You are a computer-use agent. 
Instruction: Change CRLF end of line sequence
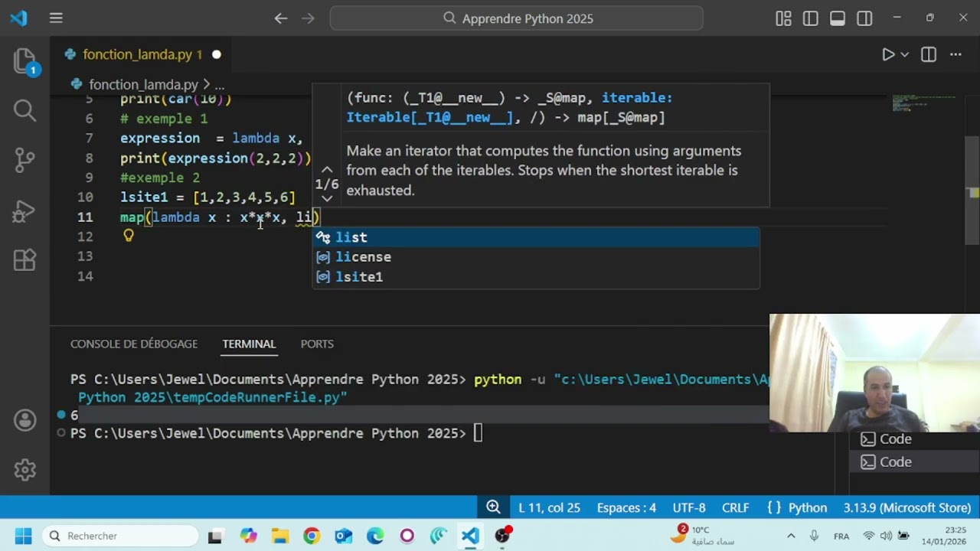click(736, 507)
